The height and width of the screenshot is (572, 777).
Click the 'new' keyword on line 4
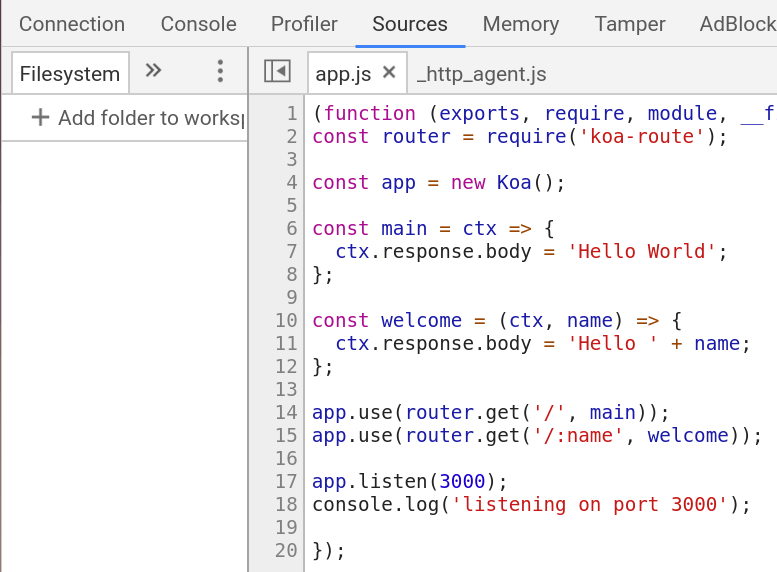(x=468, y=182)
